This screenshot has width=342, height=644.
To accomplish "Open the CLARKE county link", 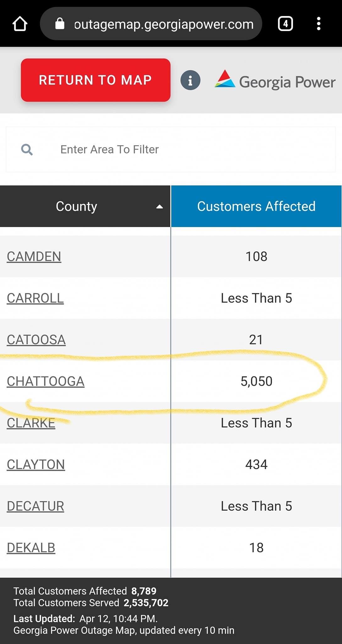I will (x=31, y=423).
